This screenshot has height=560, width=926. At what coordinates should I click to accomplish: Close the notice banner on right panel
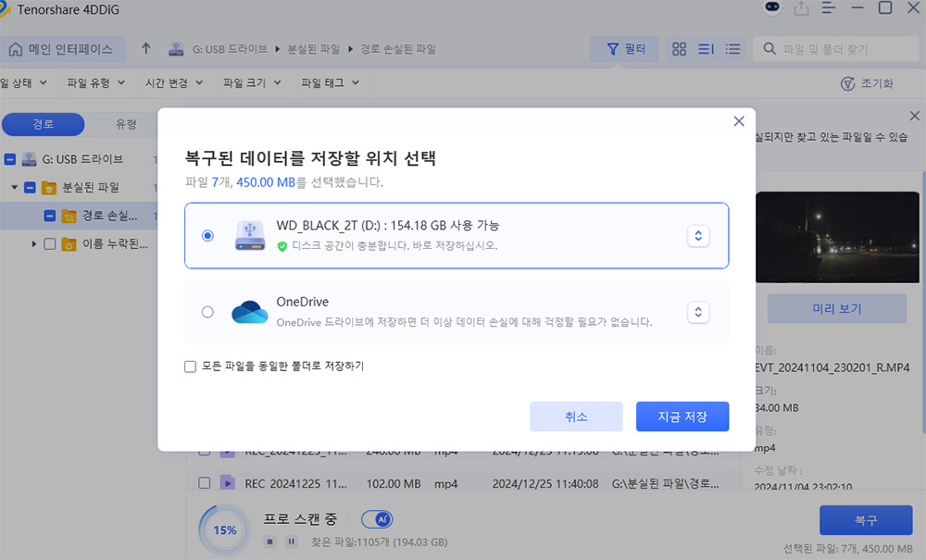tap(914, 116)
